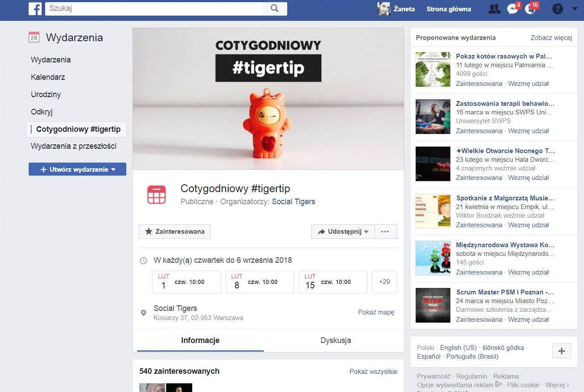Select the LUT 1 czw. 10:00 date

[187, 282]
